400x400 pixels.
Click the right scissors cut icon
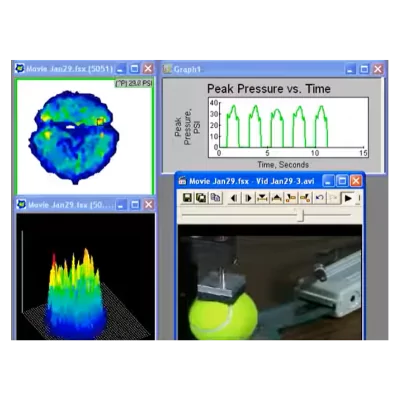pos(305,198)
